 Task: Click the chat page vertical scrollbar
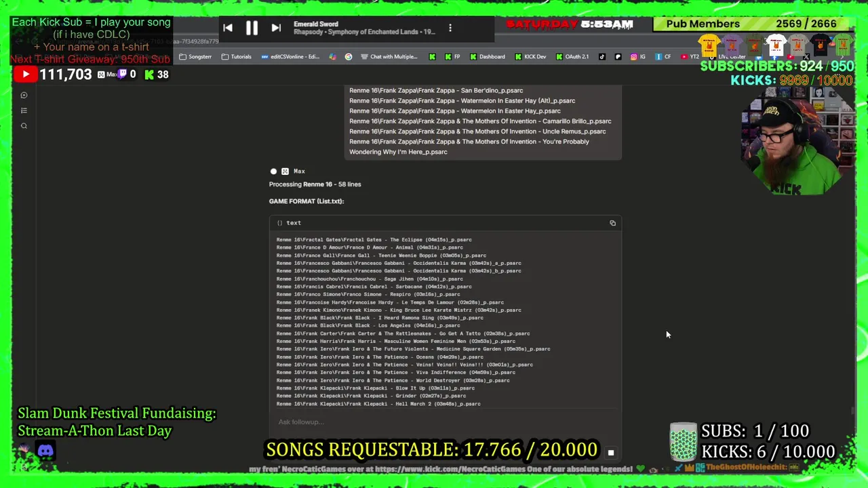[852, 410]
